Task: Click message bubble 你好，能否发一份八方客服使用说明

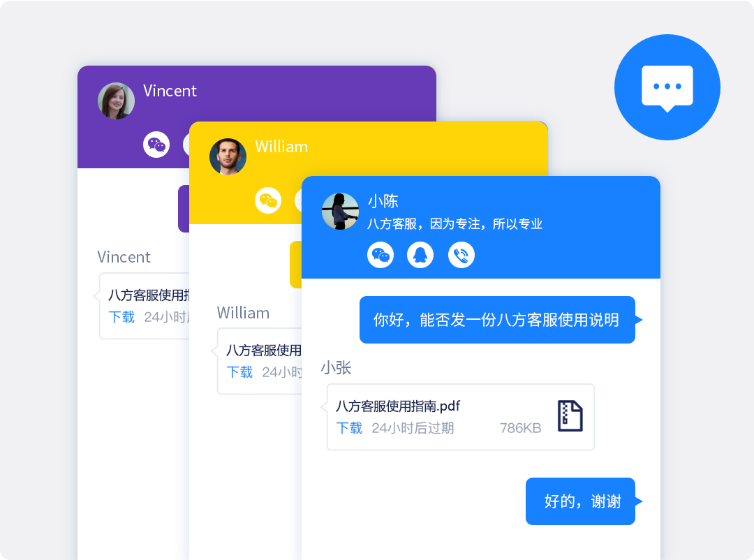Action: [497, 320]
